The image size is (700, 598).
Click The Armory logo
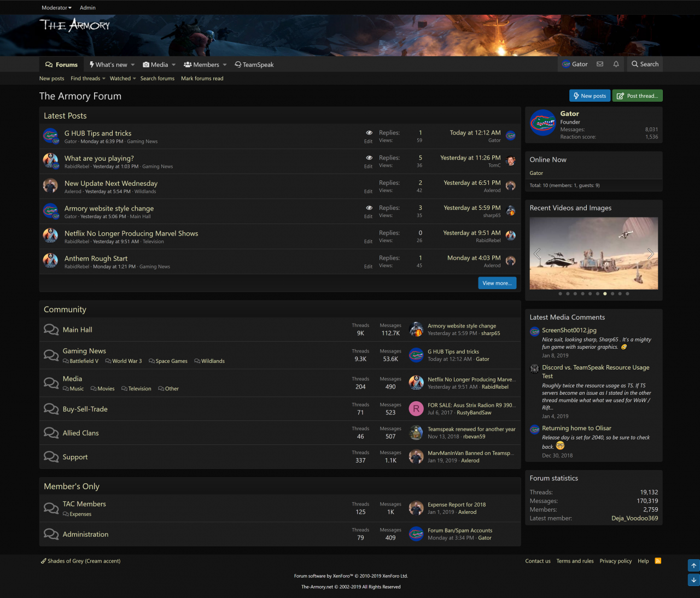pos(74,25)
